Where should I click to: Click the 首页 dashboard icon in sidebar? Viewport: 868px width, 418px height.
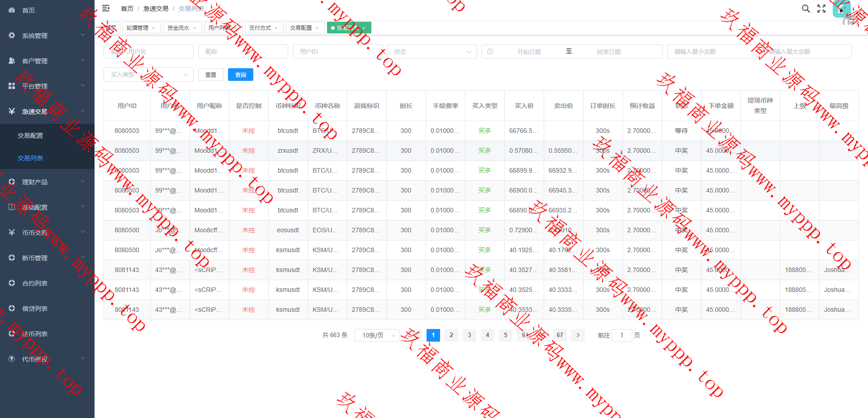click(x=12, y=10)
